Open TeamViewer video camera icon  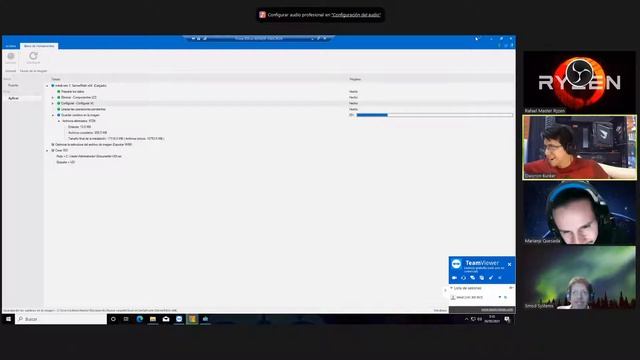tap(454, 278)
